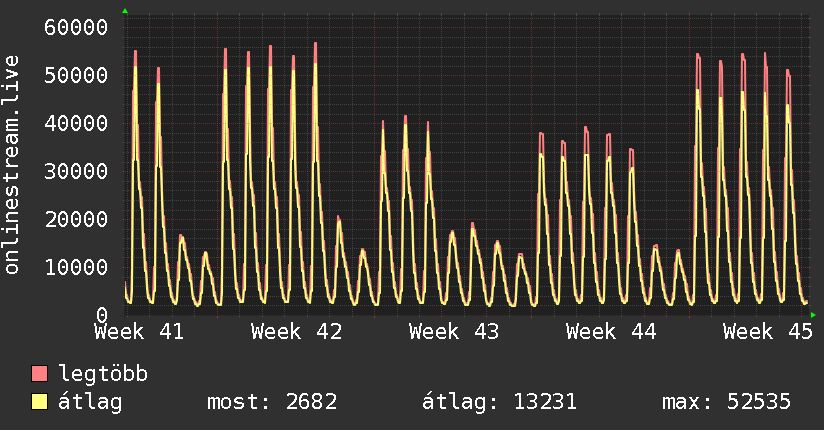Click the onlinestream.live vertical axis title
Image resolution: width=824 pixels, height=430 pixels.
point(12,165)
